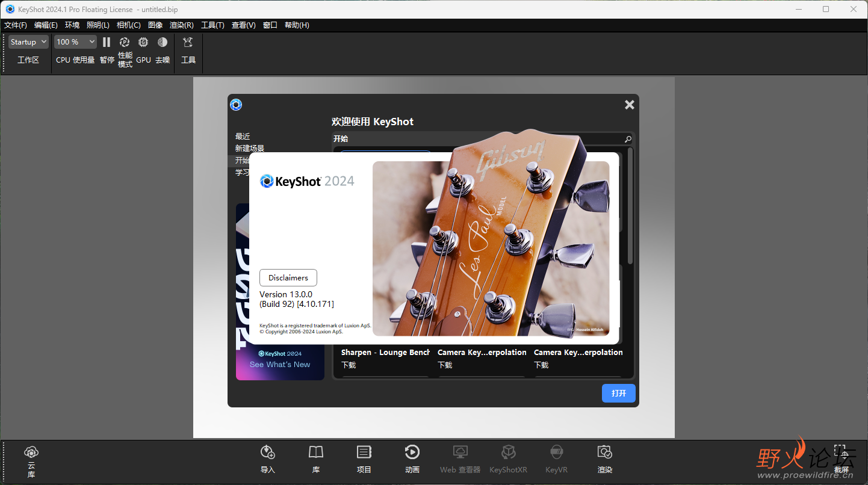
Task: Click the 开始 search field
Action: (x=483, y=139)
